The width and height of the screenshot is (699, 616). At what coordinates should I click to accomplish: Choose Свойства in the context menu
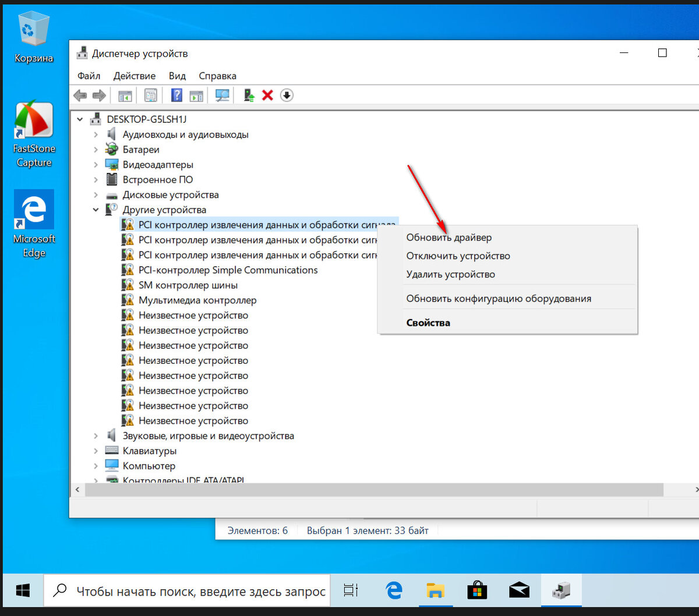[507, 323]
